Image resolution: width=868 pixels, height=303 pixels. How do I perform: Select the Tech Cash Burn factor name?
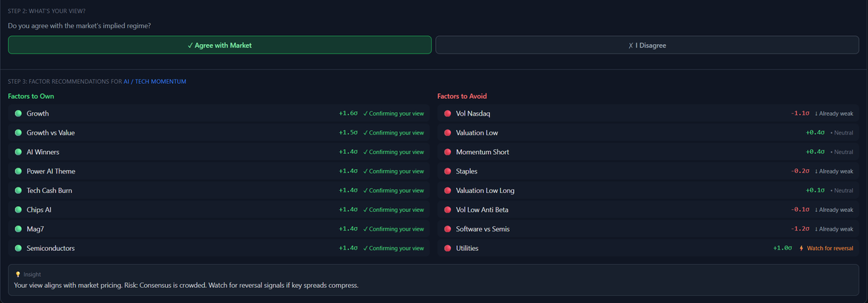[49, 191]
